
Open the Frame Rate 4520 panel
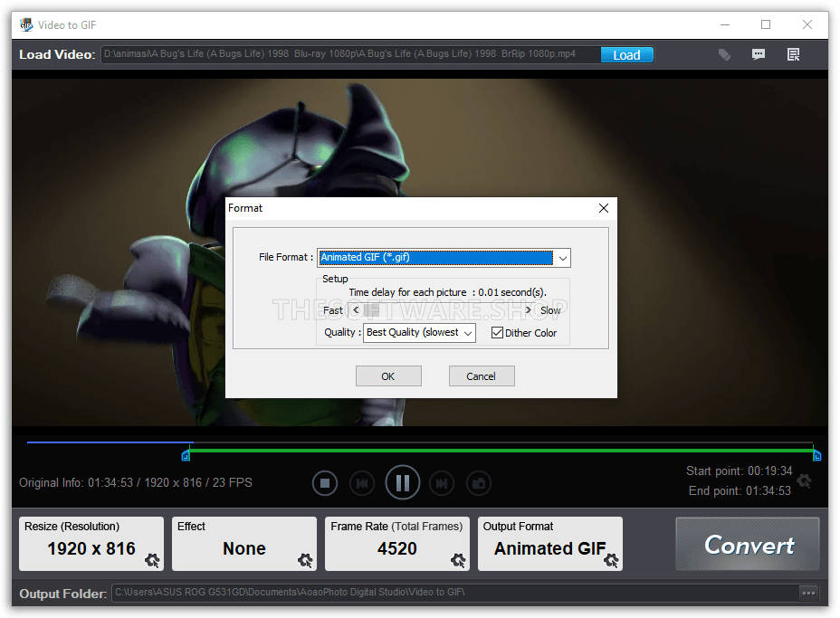[397, 544]
